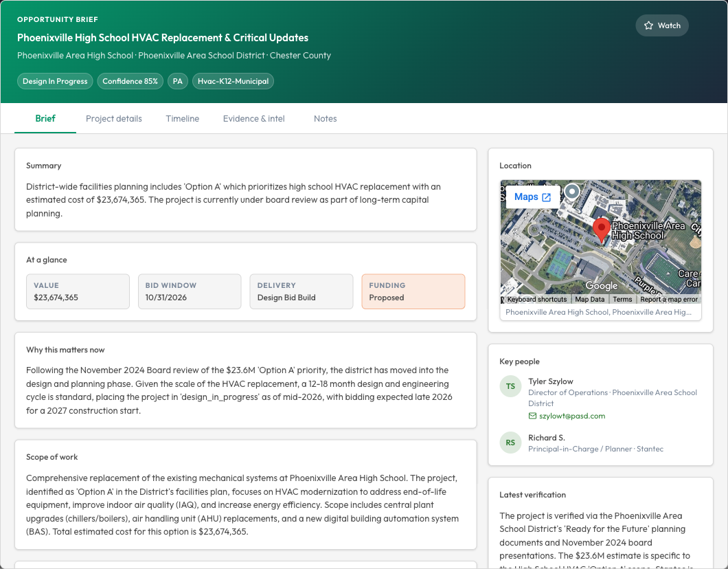This screenshot has height=569, width=728.
Task: Click Report a map error
Action: point(668,300)
